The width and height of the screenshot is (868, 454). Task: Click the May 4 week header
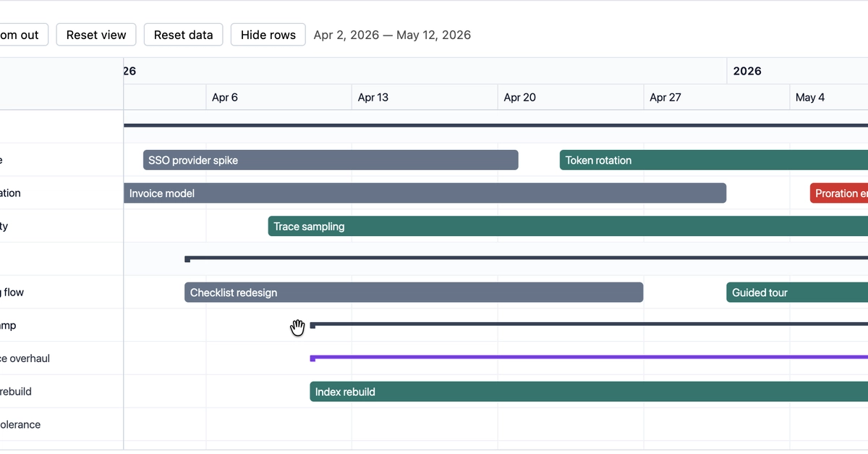(x=829, y=97)
